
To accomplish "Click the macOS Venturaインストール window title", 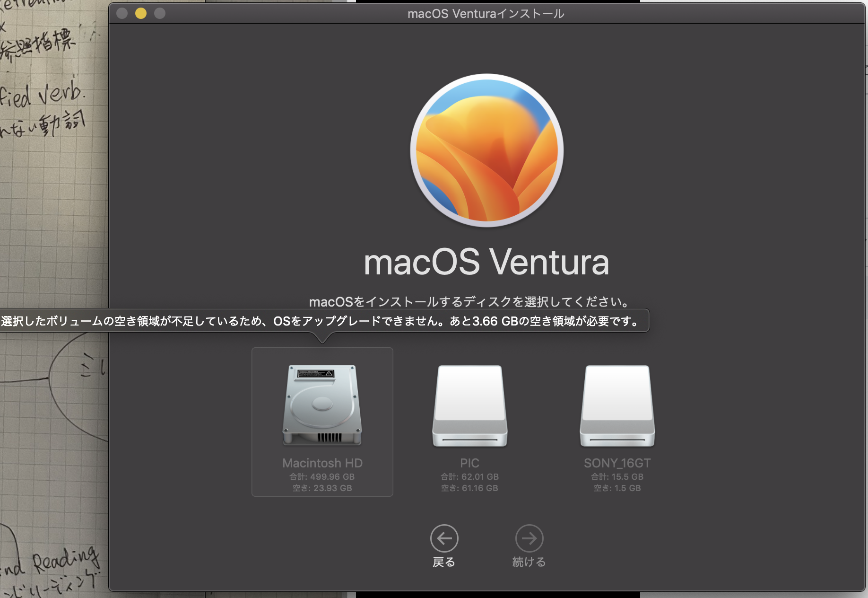I will 486,14.
